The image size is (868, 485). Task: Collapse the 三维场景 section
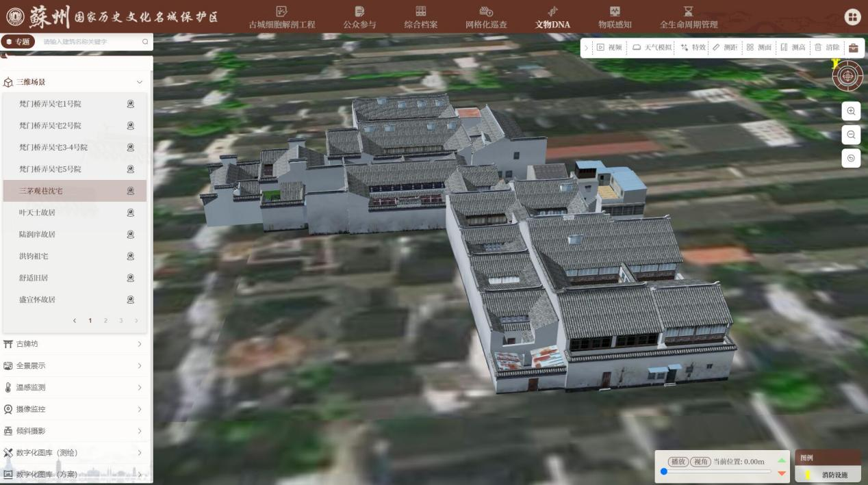[140, 82]
